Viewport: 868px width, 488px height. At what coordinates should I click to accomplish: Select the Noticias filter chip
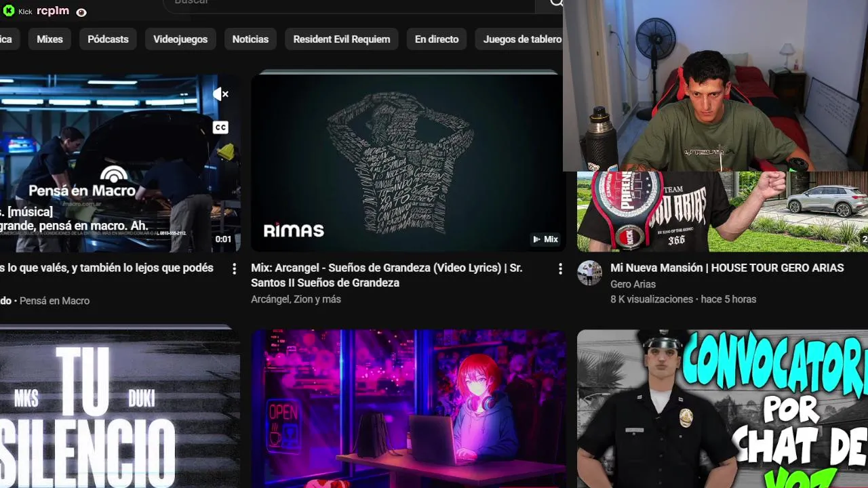pyautogui.click(x=250, y=39)
